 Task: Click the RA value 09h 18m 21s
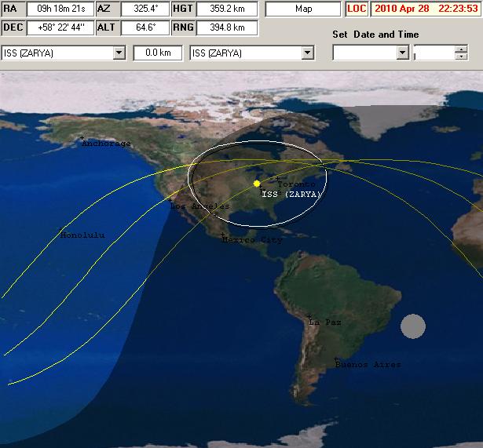point(60,9)
